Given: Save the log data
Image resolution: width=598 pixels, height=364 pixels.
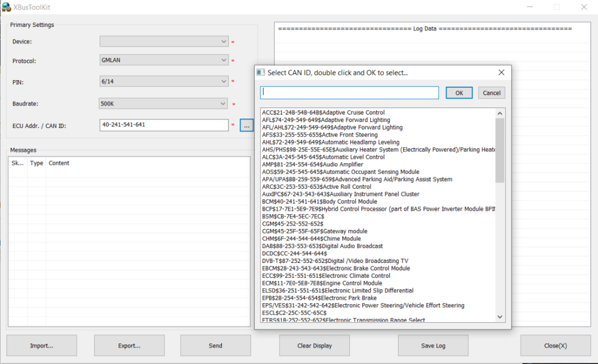Looking at the screenshot, I should coord(433,345).
